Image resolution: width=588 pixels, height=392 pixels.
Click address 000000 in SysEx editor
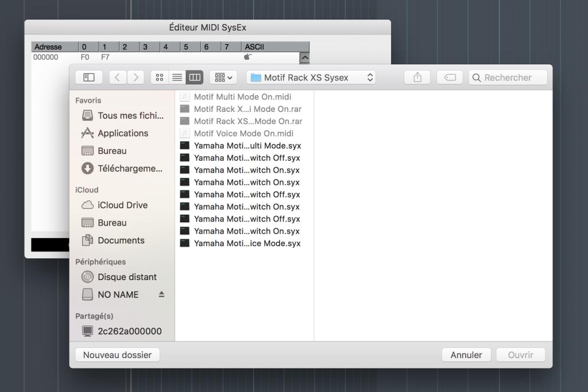(x=46, y=57)
